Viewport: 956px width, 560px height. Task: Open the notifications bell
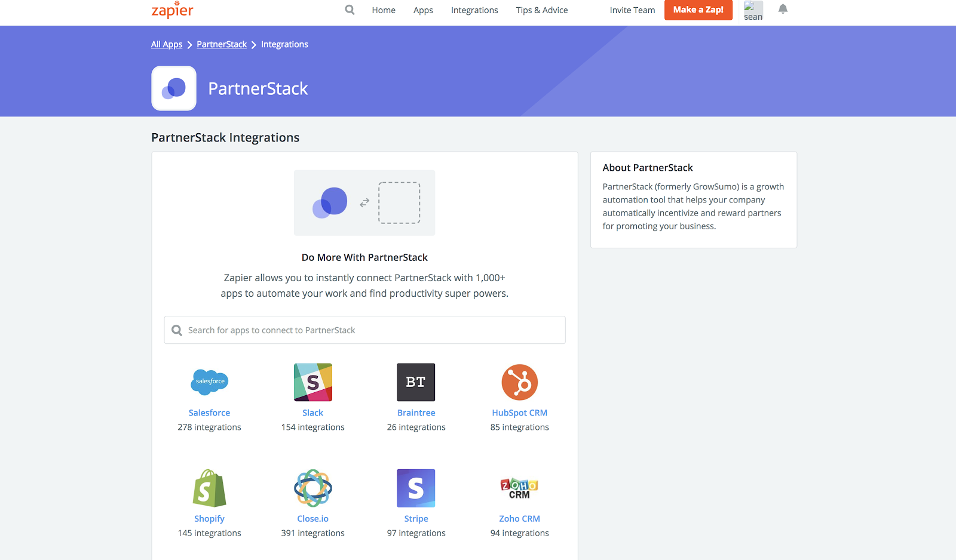click(x=783, y=9)
